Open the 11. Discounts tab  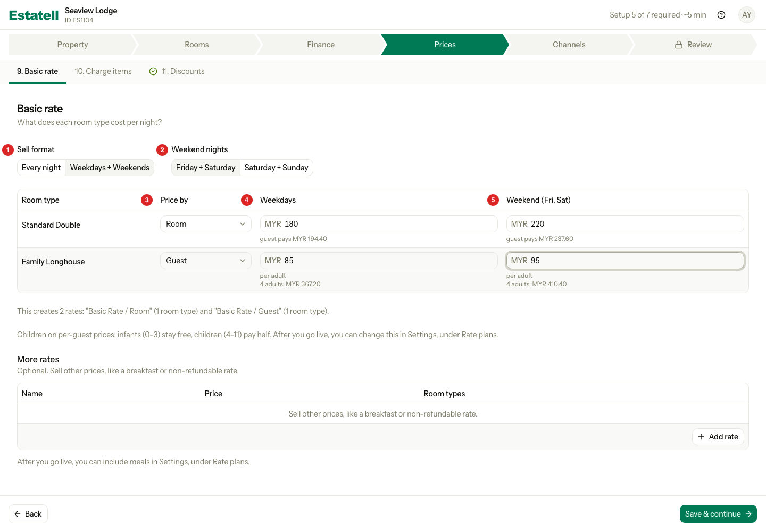pyautogui.click(x=177, y=71)
